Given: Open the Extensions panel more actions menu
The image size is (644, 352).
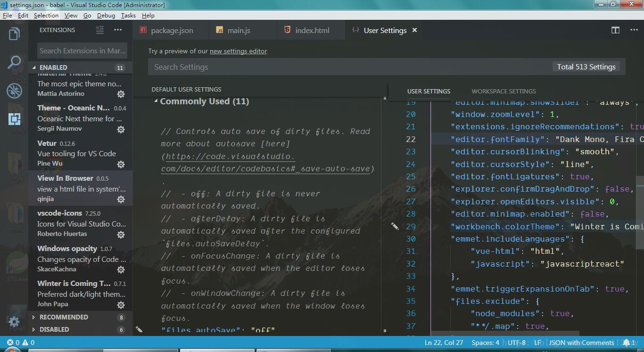Looking at the screenshot, I should (x=118, y=30).
